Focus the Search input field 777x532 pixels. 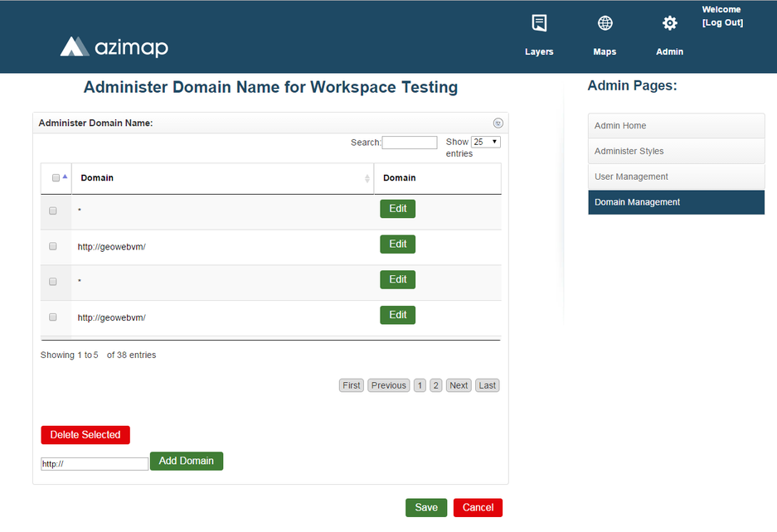(x=409, y=143)
